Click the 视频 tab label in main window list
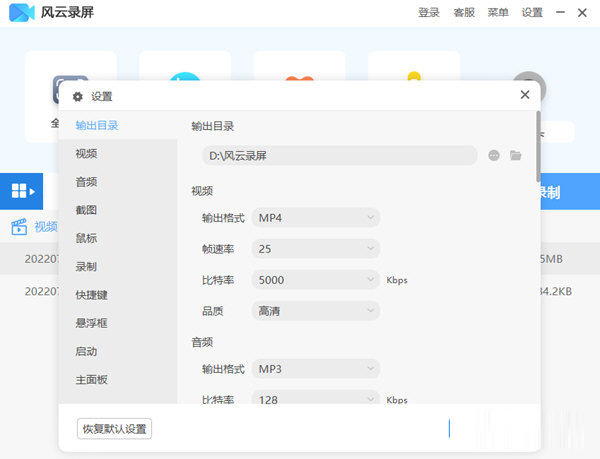The width and height of the screenshot is (600, 459). pos(46,227)
